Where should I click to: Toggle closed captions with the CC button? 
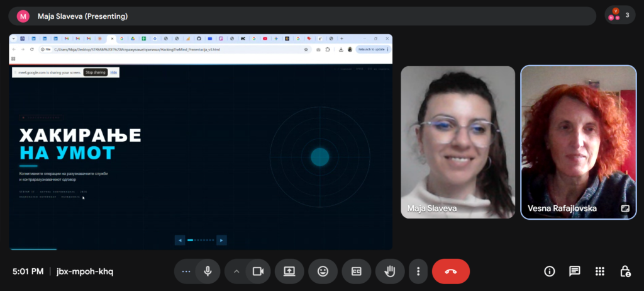coord(356,271)
